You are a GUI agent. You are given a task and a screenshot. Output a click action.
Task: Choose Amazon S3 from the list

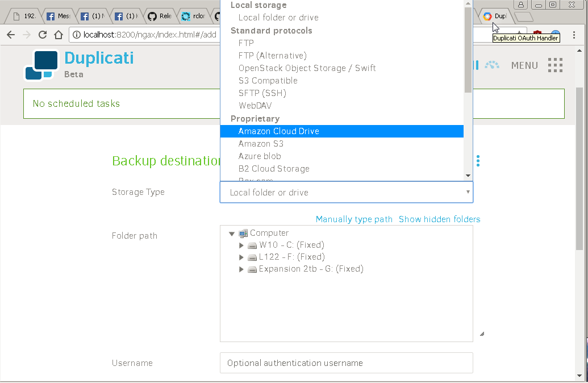[341, 144]
